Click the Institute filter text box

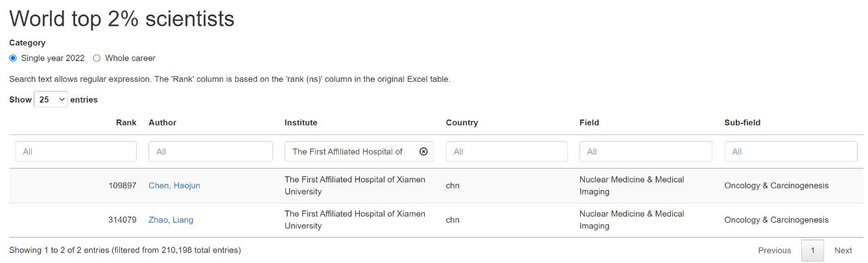click(350, 151)
